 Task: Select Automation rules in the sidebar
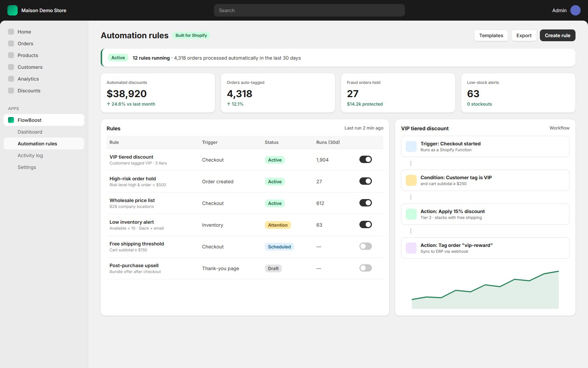pos(44,144)
